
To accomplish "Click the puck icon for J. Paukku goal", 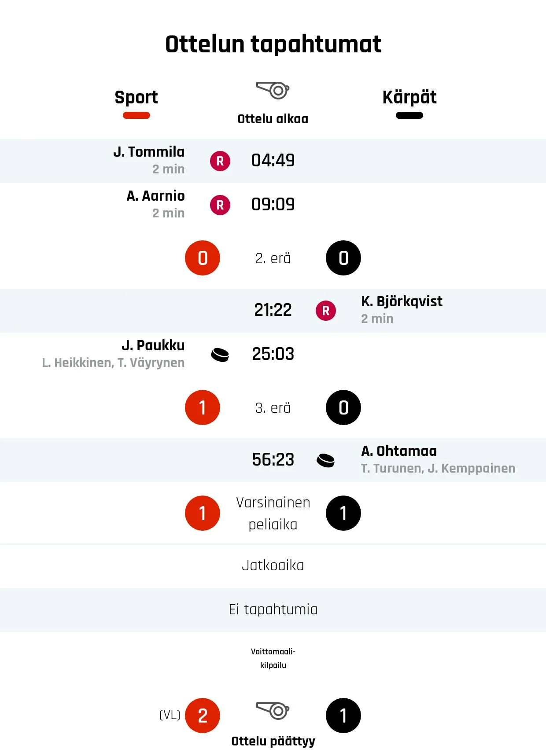I will (220, 355).
